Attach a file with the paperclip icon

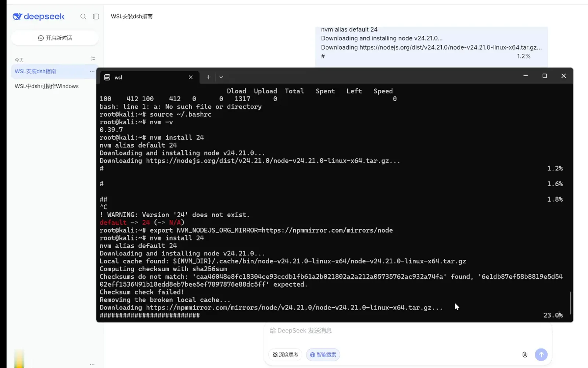(x=525, y=355)
